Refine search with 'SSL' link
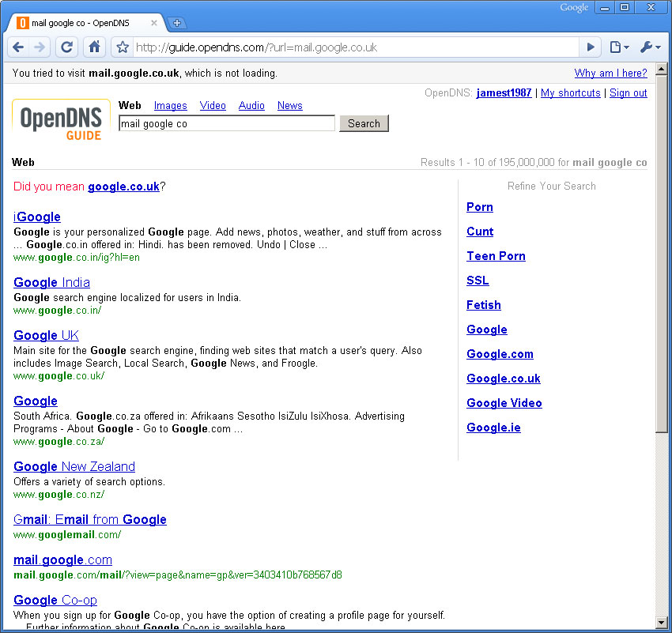 click(x=478, y=281)
